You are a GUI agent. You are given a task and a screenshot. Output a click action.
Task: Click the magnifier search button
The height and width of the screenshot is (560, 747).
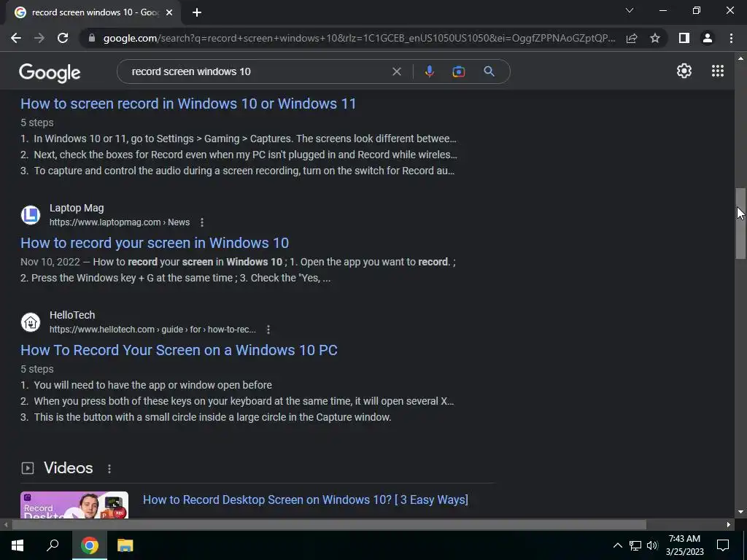tap(489, 71)
